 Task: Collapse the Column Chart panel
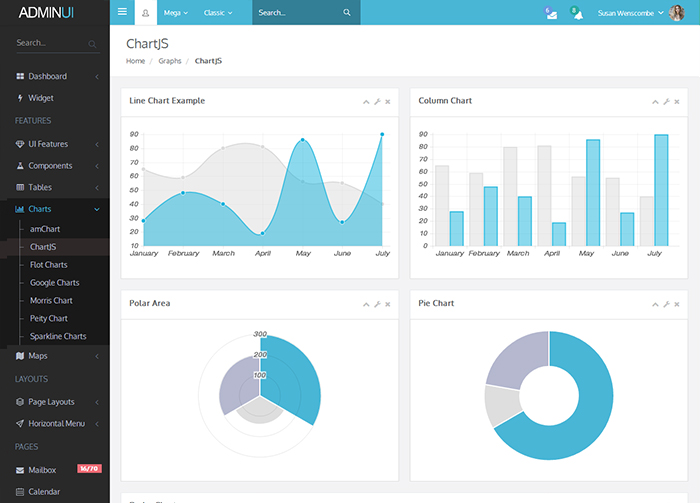click(x=655, y=102)
